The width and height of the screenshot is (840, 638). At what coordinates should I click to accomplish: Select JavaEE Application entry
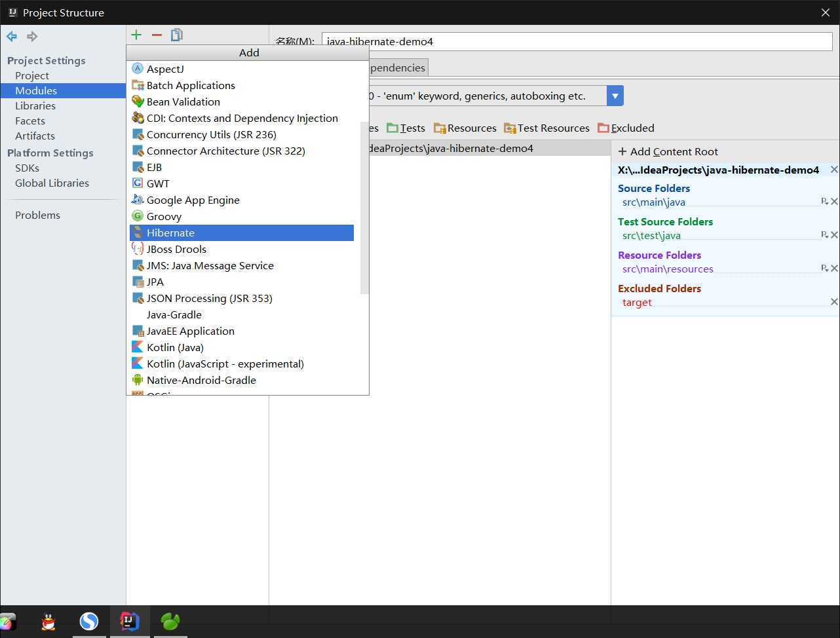[242, 331]
